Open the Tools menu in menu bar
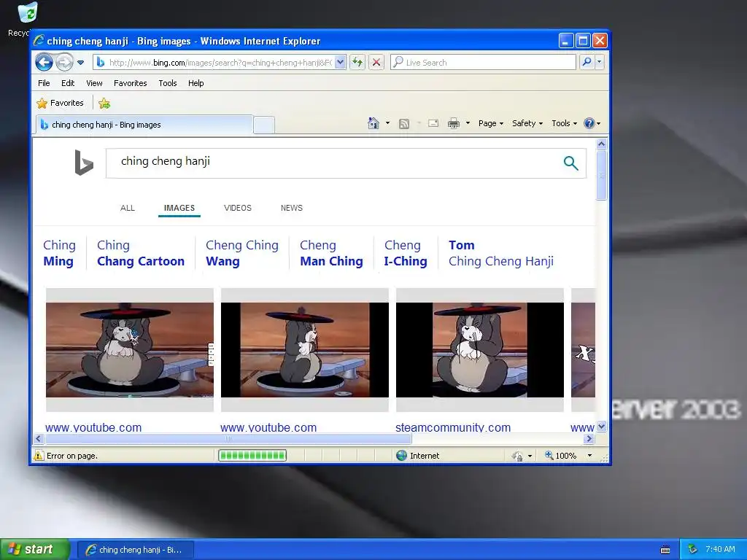Viewport: 747px width, 560px height. (168, 83)
